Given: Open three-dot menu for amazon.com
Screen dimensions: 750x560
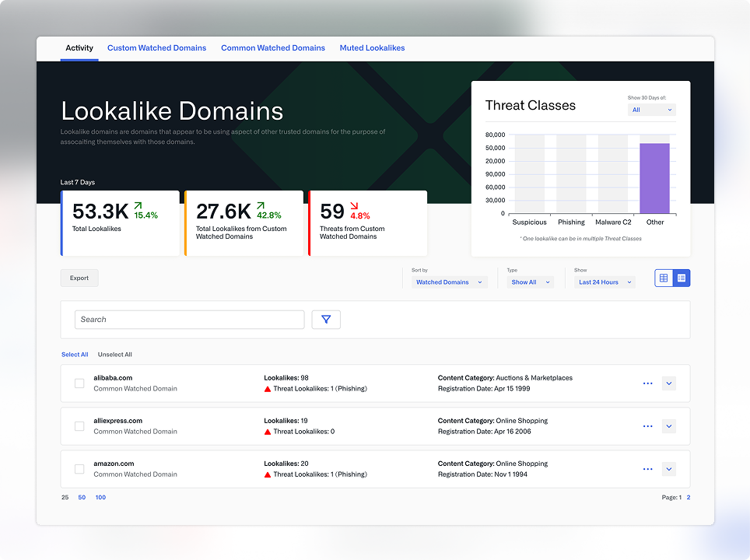Looking at the screenshot, I should pos(647,469).
